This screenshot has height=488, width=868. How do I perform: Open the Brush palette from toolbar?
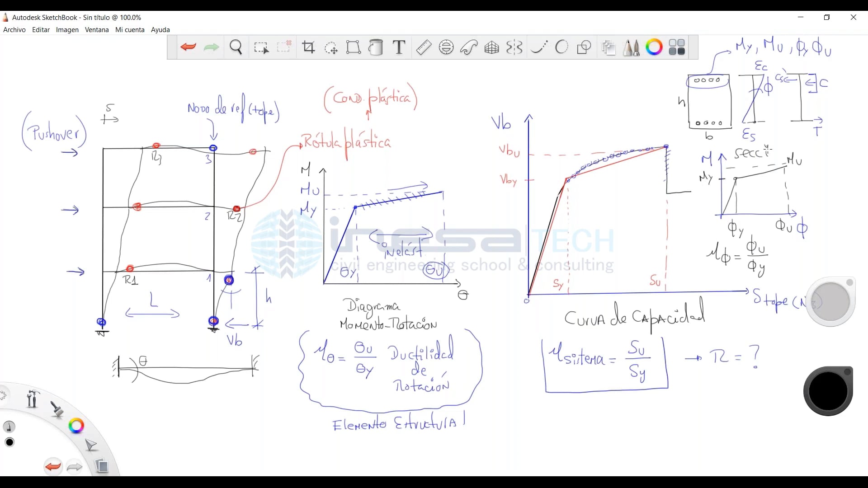point(631,47)
